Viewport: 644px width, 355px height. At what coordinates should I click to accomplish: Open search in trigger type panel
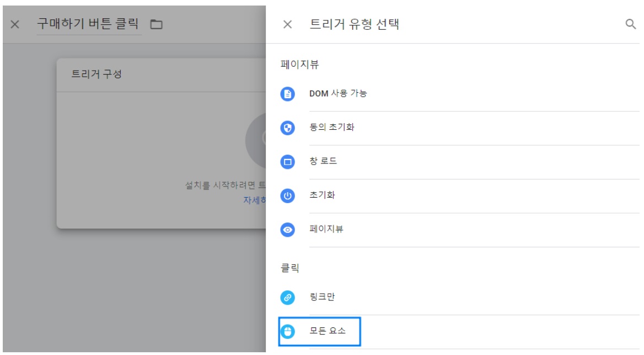(x=630, y=24)
